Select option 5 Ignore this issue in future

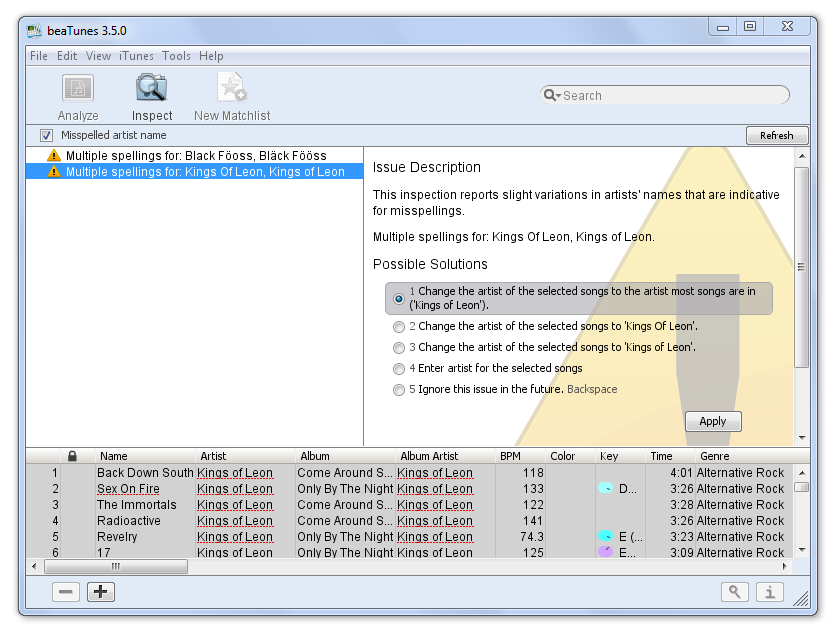tap(399, 390)
